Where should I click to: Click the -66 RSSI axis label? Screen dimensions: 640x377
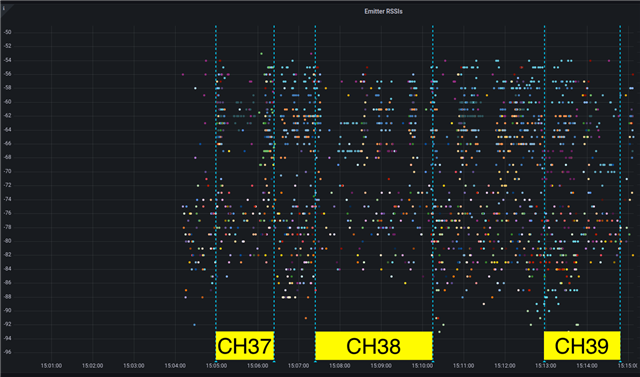click(7, 144)
